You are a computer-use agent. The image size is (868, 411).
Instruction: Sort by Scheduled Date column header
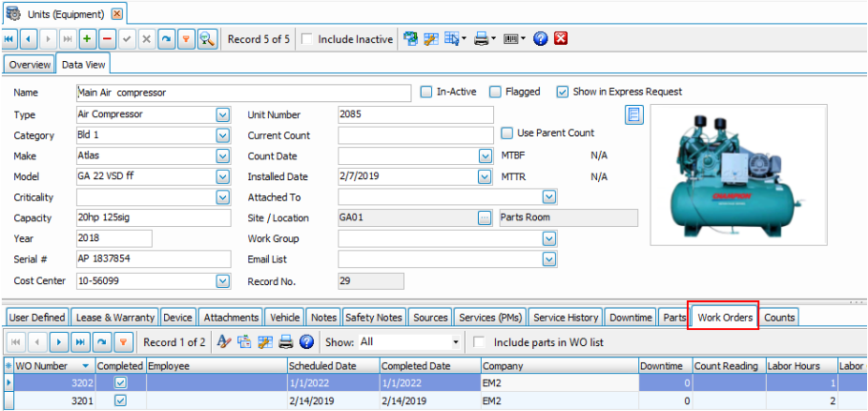point(333,366)
